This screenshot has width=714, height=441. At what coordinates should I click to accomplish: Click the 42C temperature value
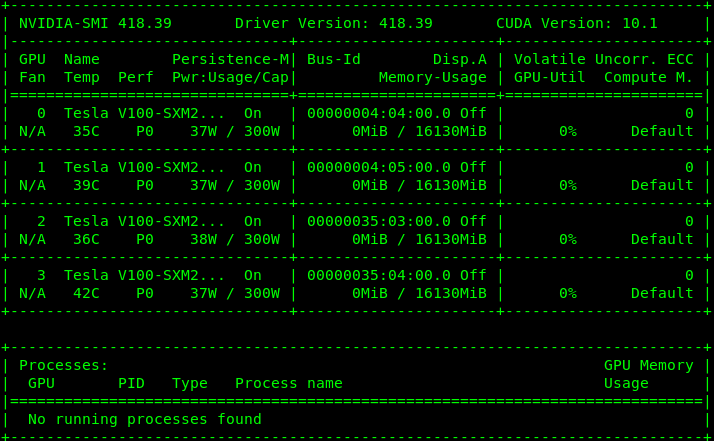pyautogui.click(x=86, y=293)
